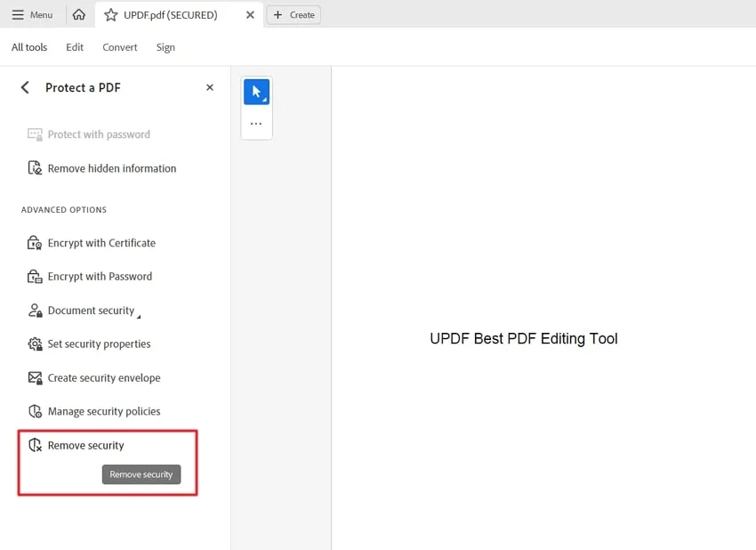Open more tools via the ellipsis icon
The width and height of the screenshot is (756, 550).
(256, 125)
